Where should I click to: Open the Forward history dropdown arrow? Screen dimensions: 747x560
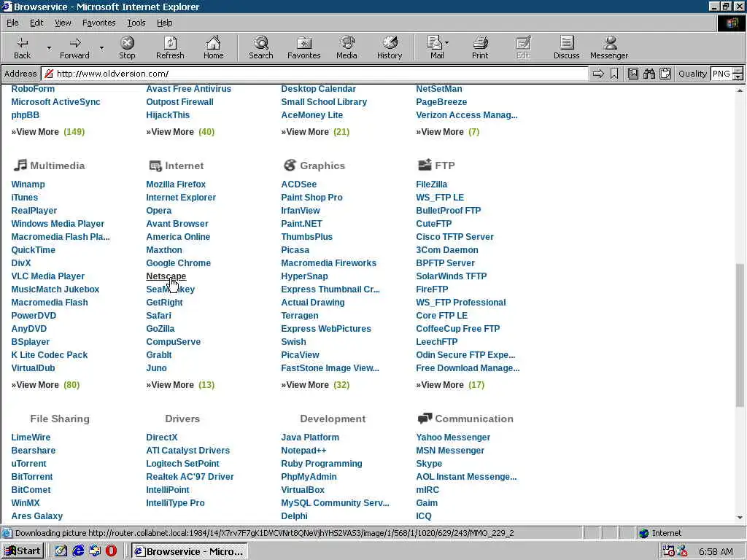tap(101, 48)
